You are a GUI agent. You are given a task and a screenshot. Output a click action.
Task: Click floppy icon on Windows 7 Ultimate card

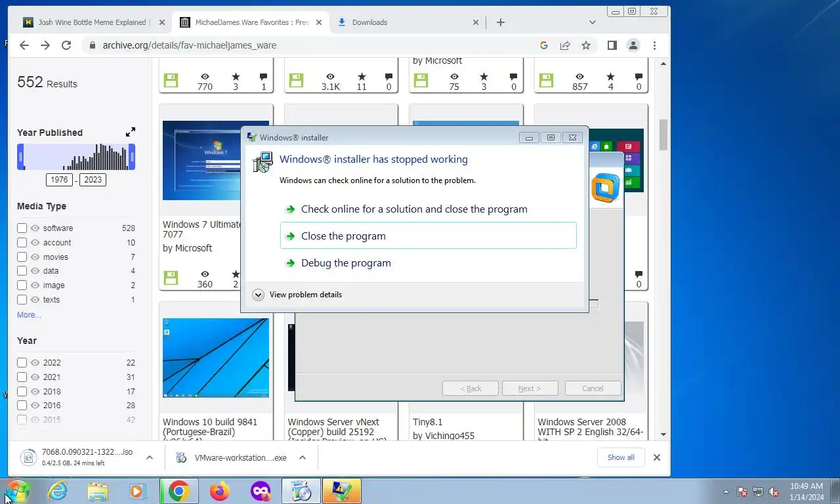click(x=171, y=278)
